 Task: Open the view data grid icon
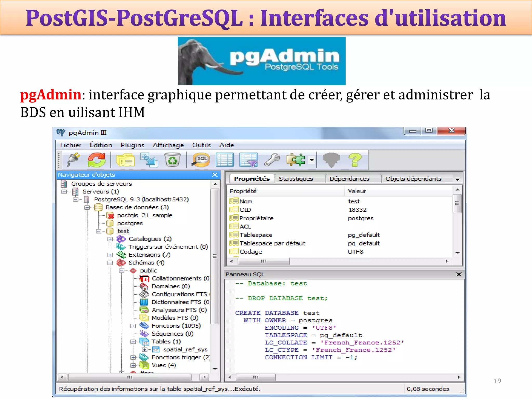(225, 159)
